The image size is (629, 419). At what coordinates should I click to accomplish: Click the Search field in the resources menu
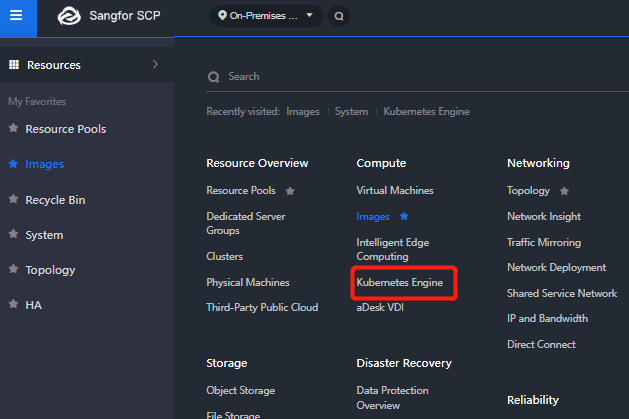(417, 77)
